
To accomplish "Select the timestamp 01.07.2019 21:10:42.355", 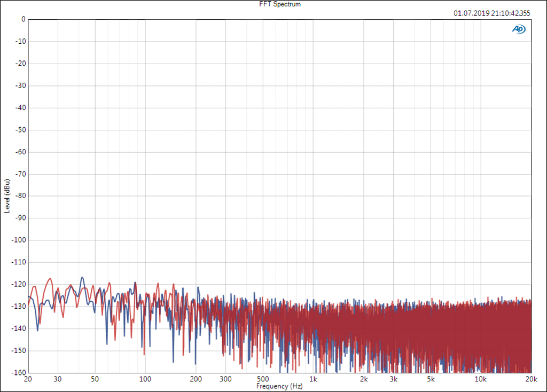I will pyautogui.click(x=492, y=13).
